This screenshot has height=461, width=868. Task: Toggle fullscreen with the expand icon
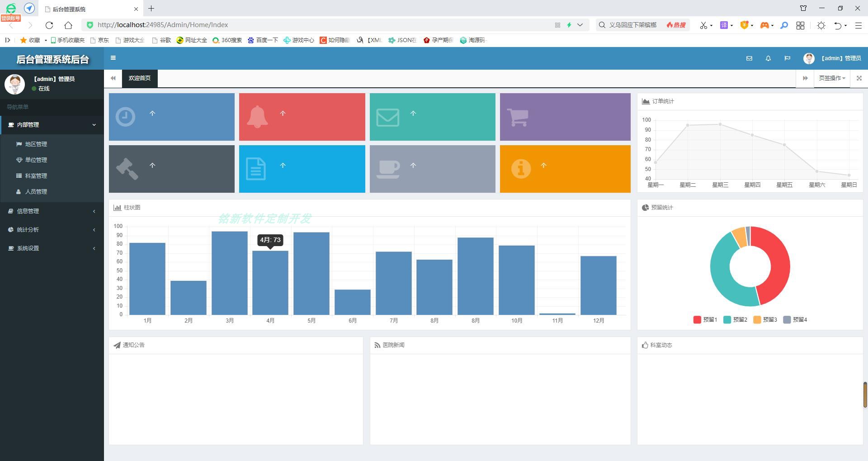tap(859, 78)
